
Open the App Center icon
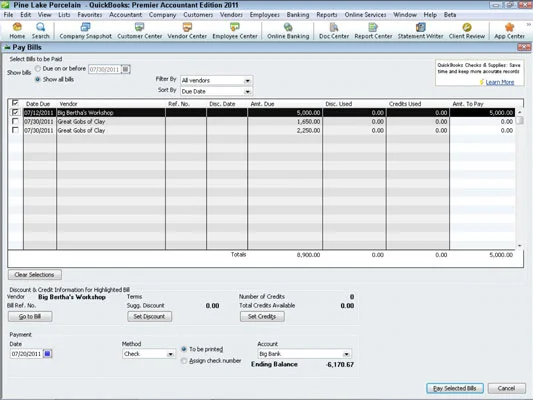pyautogui.click(x=509, y=30)
